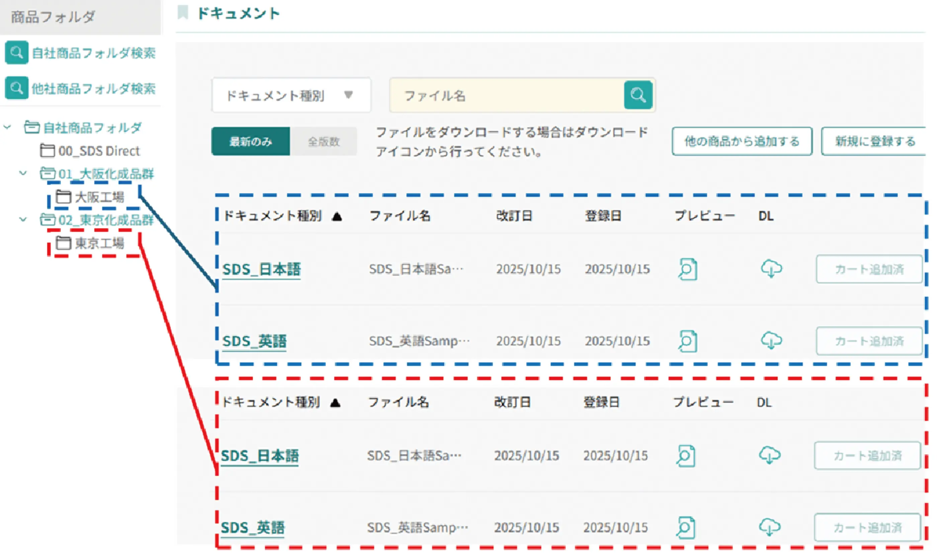Click download cloud icon for upper SDS_英語 row
The image size is (937, 560).
pyautogui.click(x=771, y=340)
